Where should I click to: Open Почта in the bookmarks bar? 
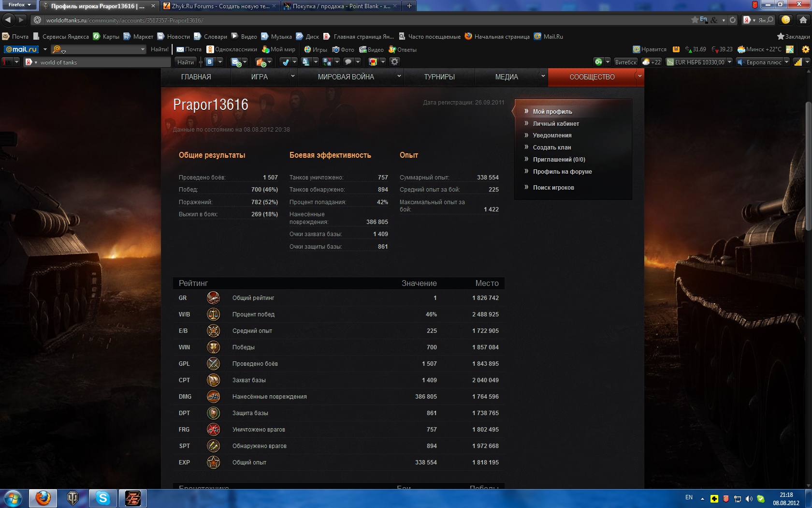point(15,36)
